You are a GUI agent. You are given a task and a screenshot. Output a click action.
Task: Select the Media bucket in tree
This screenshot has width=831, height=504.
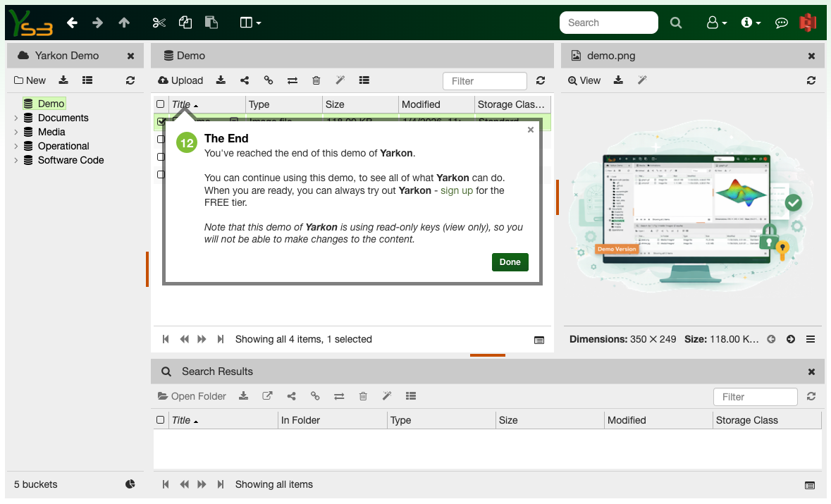tap(51, 132)
